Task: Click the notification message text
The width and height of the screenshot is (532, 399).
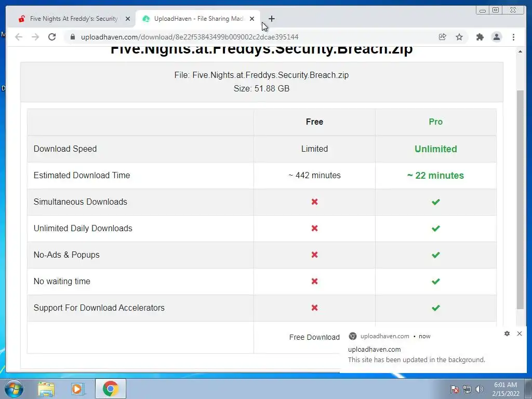Action: pos(417,360)
